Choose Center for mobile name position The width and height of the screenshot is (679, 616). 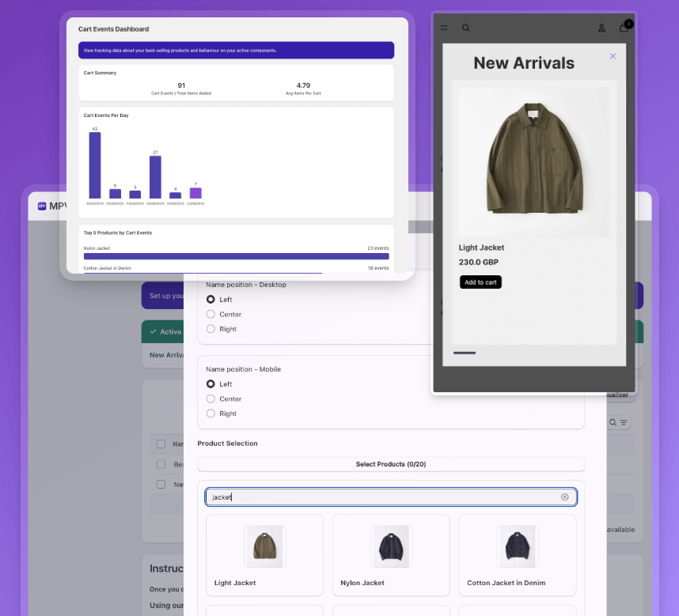pyautogui.click(x=211, y=399)
